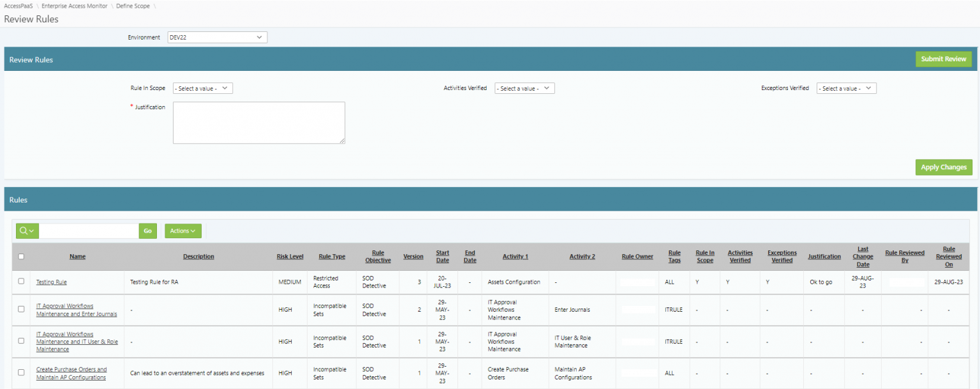Check the checkbox on the Testing Rule row
Screen dimensions: 980x389
(x=21, y=282)
